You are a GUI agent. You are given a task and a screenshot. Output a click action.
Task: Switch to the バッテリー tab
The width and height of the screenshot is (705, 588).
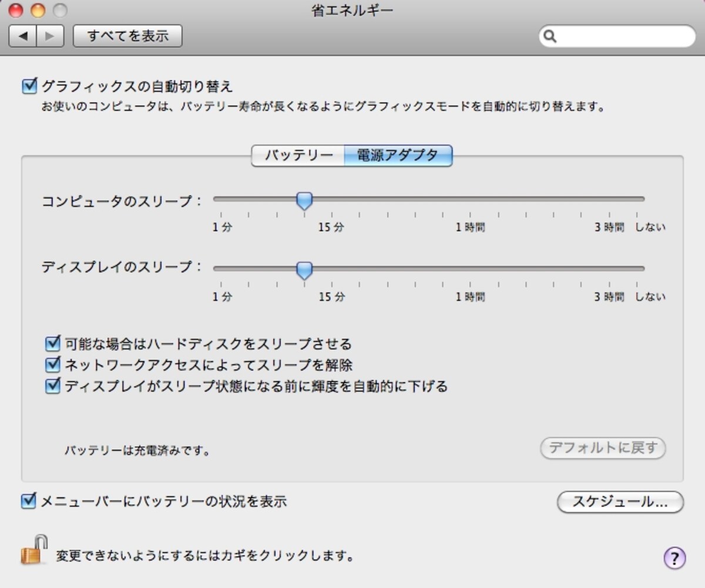pyautogui.click(x=298, y=156)
